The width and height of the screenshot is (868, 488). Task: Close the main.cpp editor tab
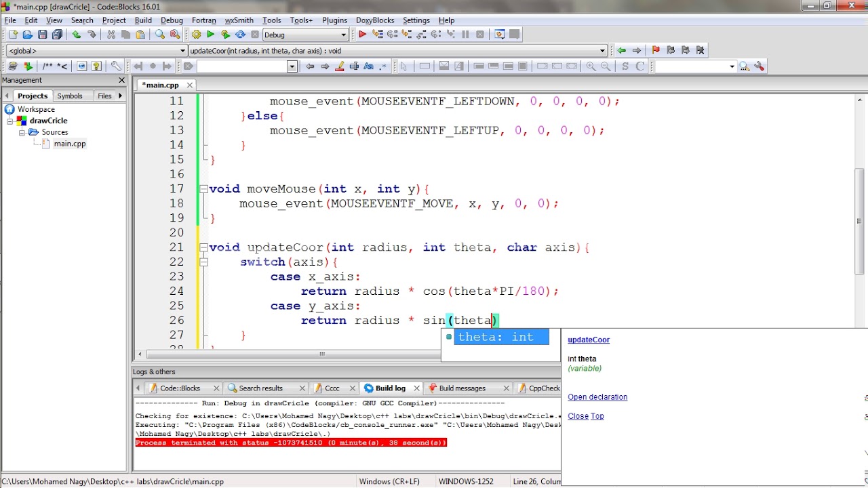point(190,85)
